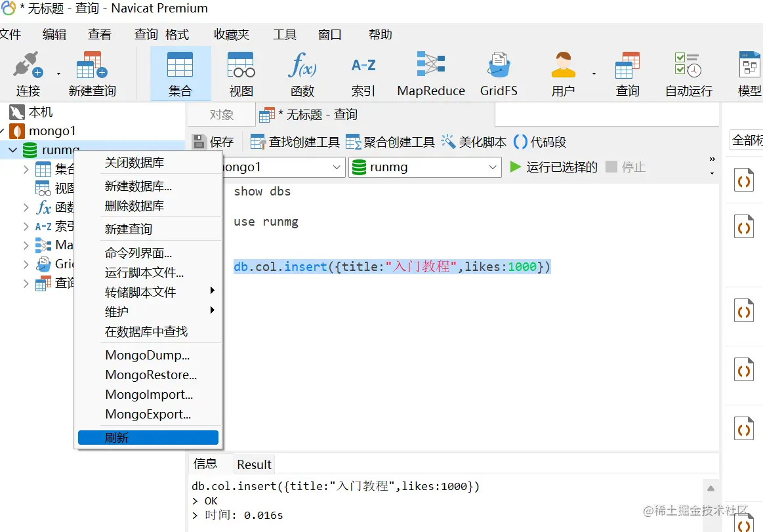The width and height of the screenshot is (763, 532).
Task: Click the 用户 (User) toolbar icon
Action: (563, 73)
